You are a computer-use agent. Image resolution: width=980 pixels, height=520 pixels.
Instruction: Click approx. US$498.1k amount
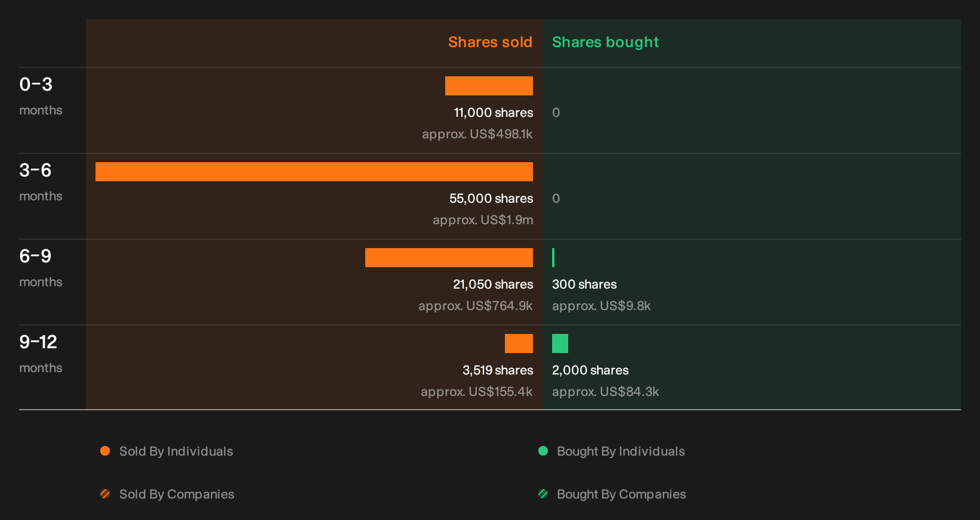point(477,134)
